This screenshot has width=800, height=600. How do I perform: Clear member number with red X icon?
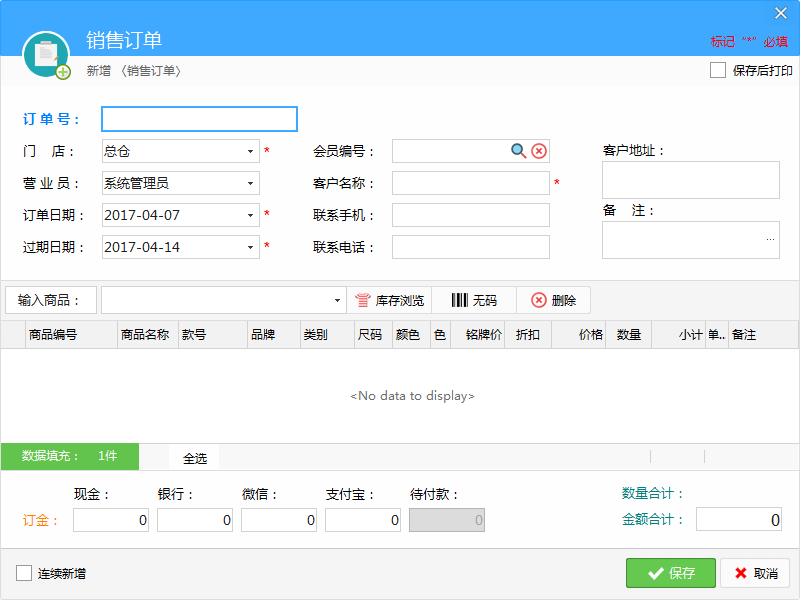(539, 151)
